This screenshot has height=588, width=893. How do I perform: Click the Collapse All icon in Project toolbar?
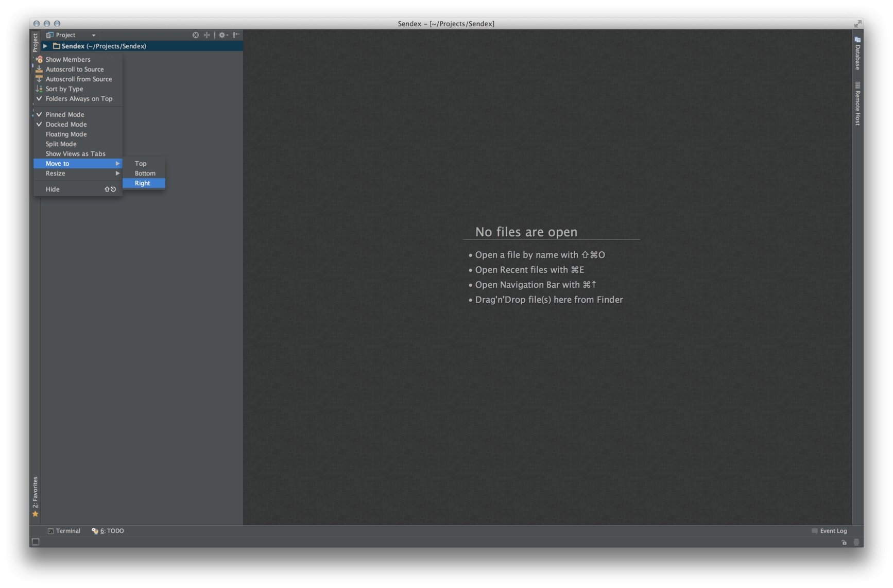pos(207,35)
